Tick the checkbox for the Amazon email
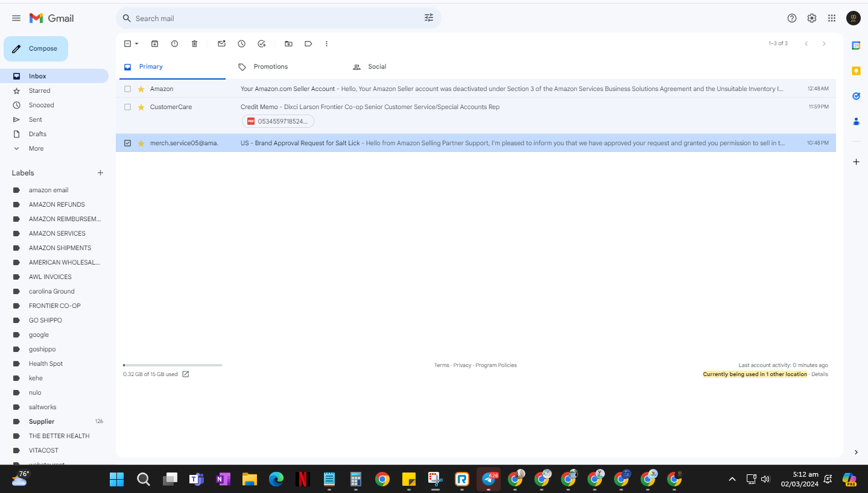 127,89
